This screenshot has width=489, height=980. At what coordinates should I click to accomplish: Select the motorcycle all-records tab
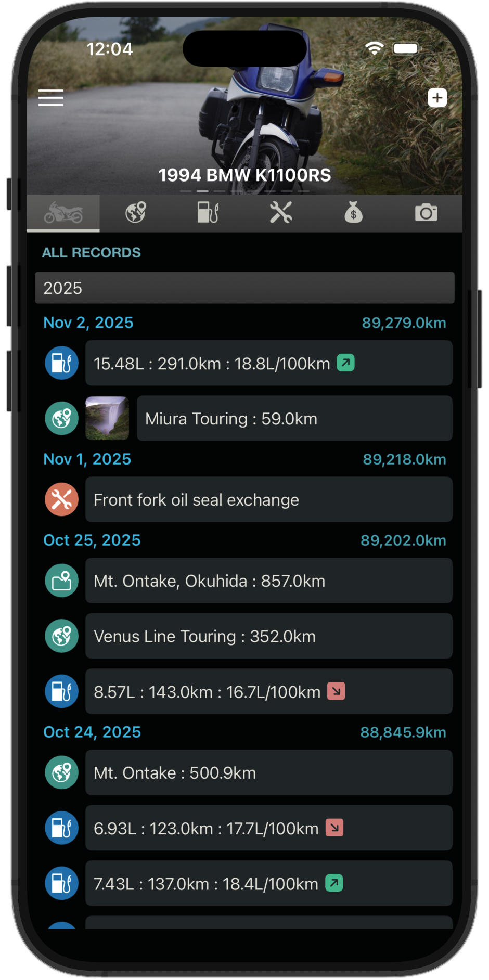pyautogui.click(x=63, y=213)
